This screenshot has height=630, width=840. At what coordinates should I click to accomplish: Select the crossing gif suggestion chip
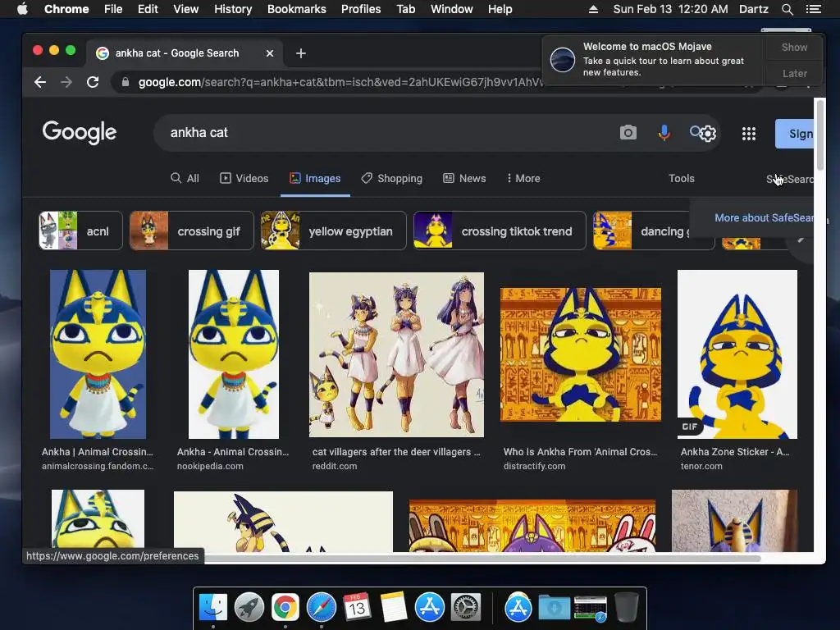[191, 231]
